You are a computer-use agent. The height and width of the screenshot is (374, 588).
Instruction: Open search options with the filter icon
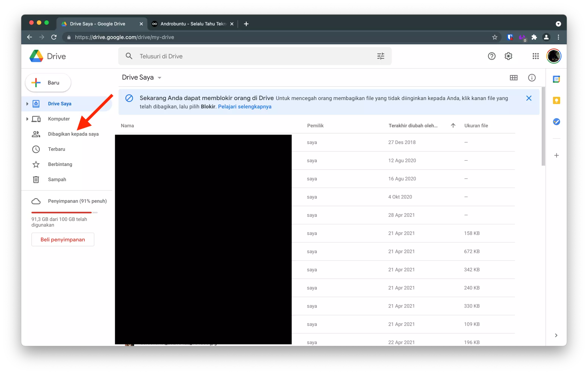pos(381,56)
